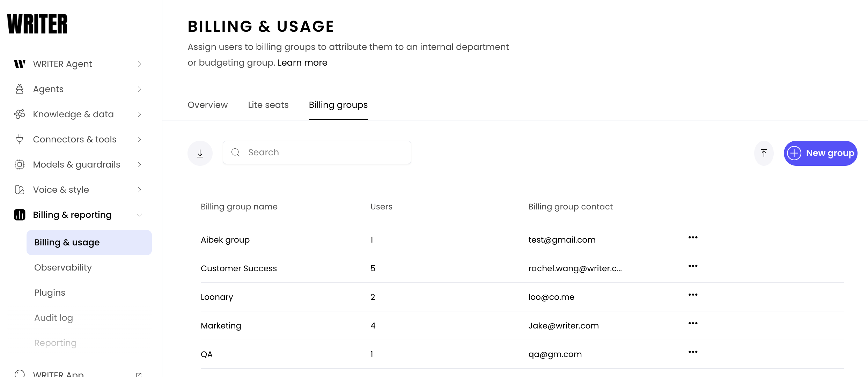Click the download arrow icon button
This screenshot has width=868, height=377.
200,153
